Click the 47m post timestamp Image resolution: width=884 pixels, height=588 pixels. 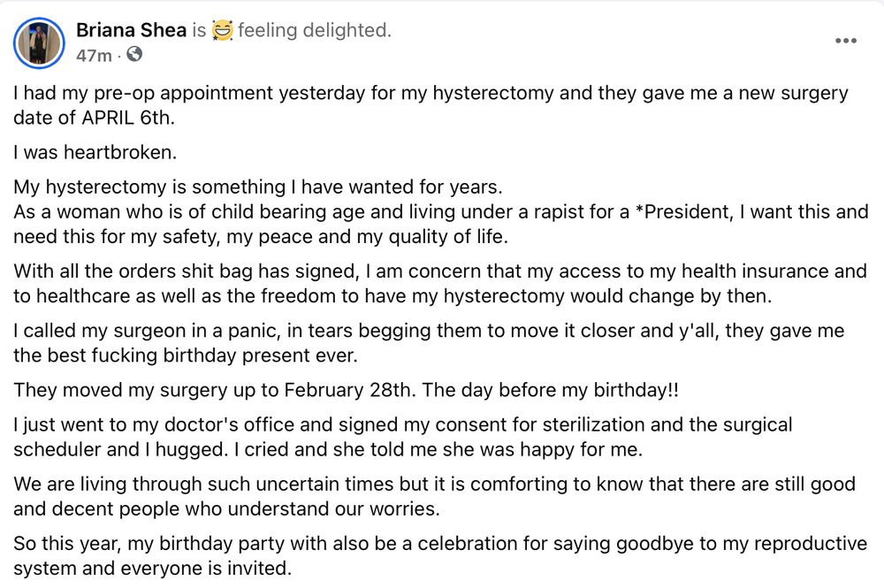click(94, 55)
